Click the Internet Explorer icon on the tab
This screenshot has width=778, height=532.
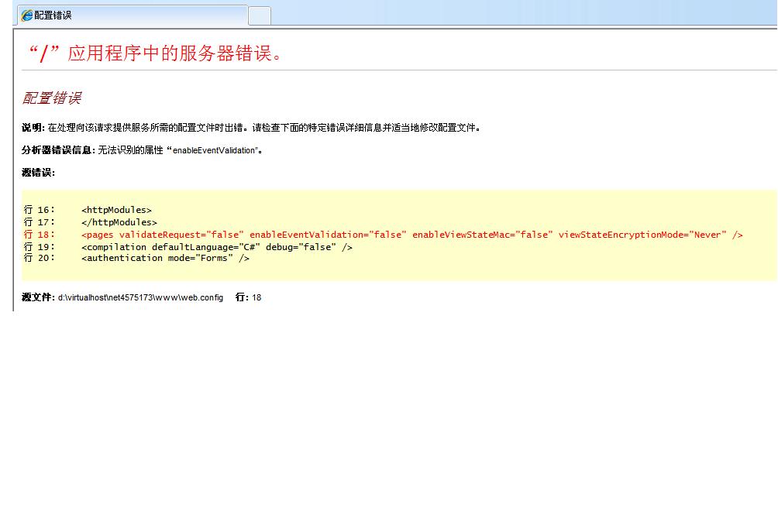(27, 15)
